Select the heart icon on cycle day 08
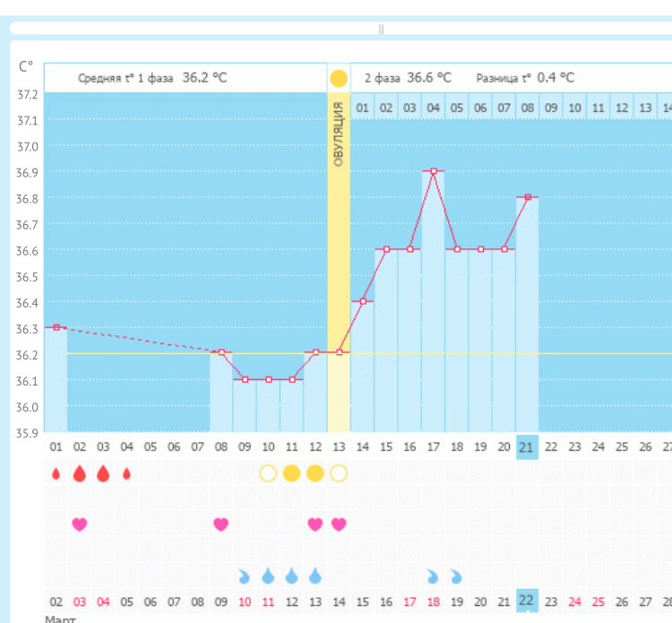672x623 pixels. tap(220, 524)
